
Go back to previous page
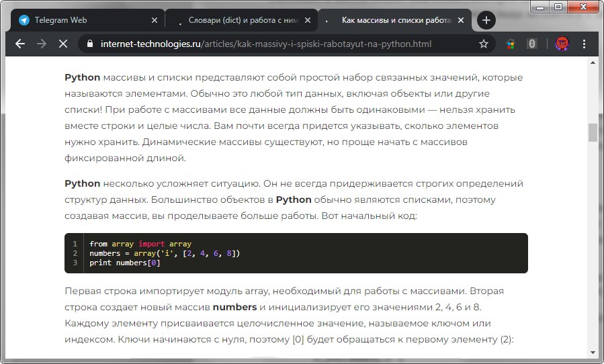[x=20, y=44]
